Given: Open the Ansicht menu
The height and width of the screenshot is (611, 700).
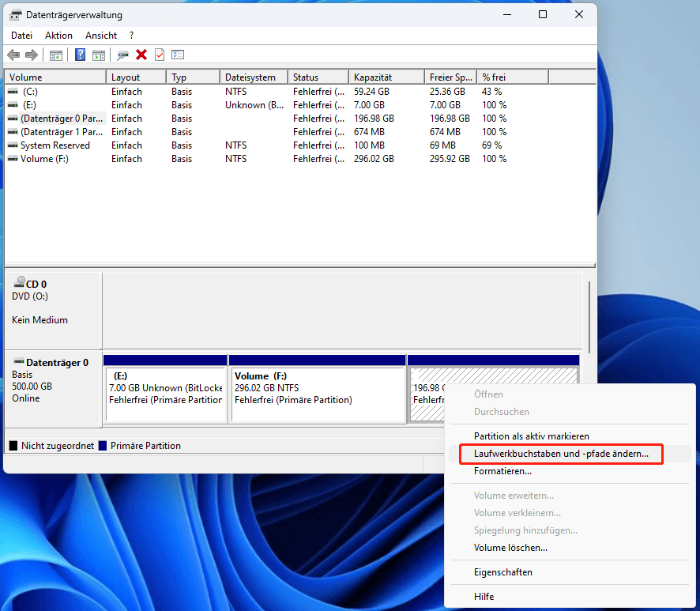Looking at the screenshot, I should tap(103, 36).
